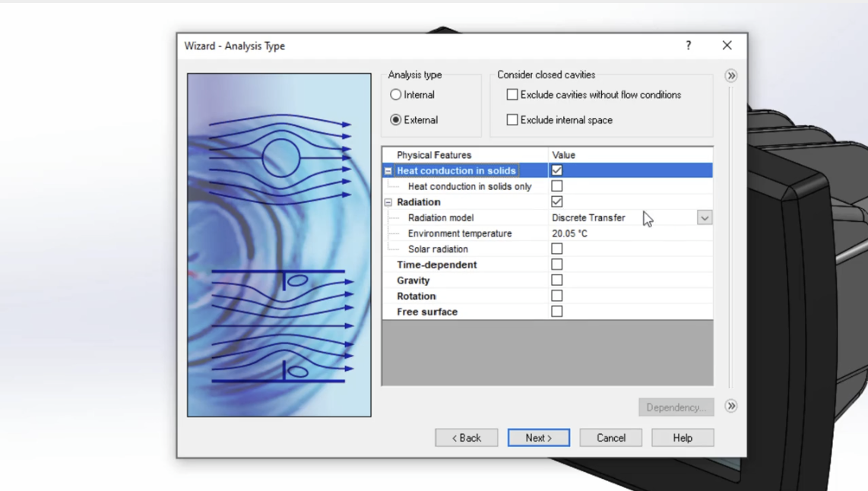Collapse the Radiation tree entry

tap(388, 201)
